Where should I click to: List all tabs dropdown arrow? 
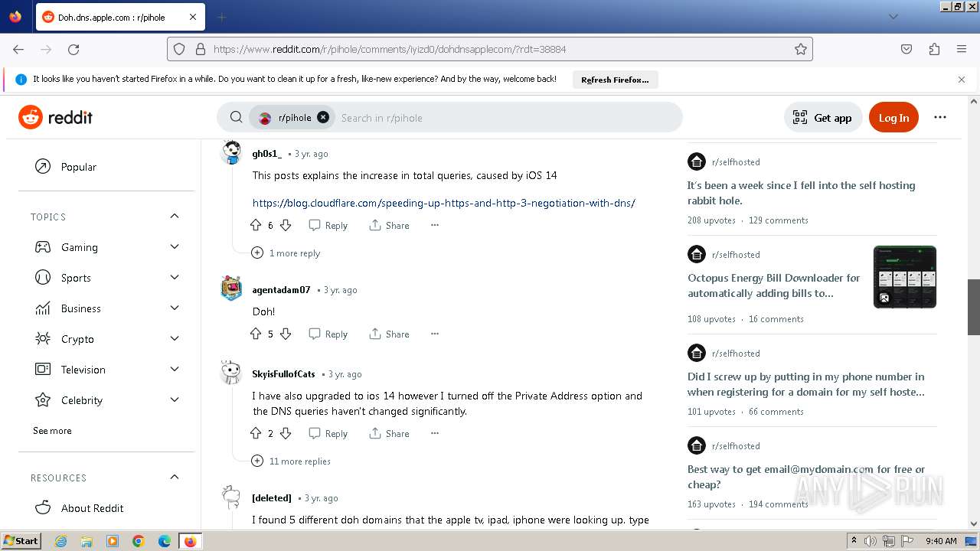[893, 17]
